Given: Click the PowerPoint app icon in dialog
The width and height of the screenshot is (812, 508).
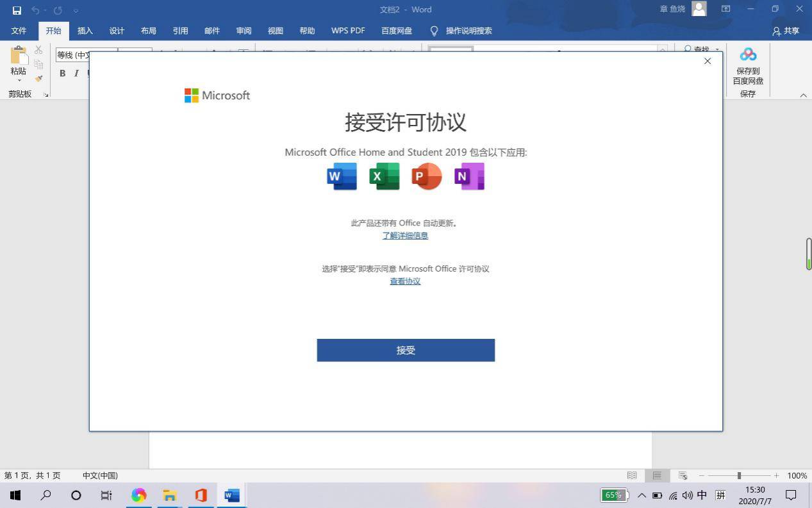Looking at the screenshot, I should [x=427, y=176].
